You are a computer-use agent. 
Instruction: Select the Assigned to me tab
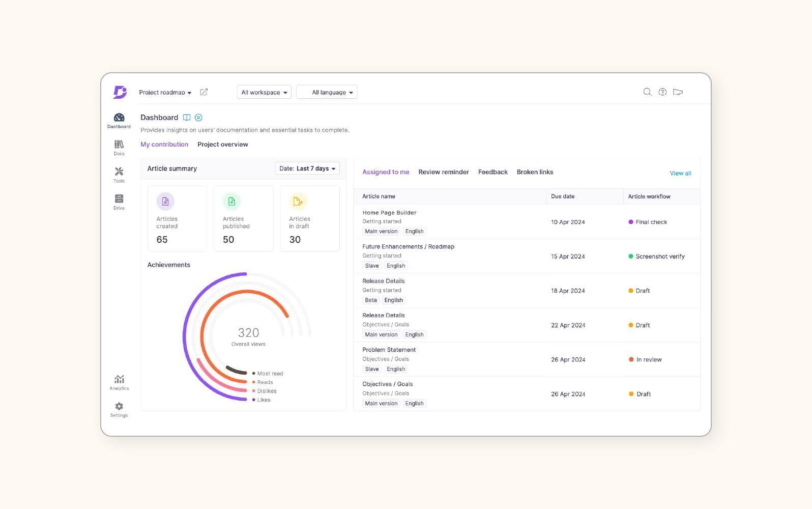coord(386,172)
